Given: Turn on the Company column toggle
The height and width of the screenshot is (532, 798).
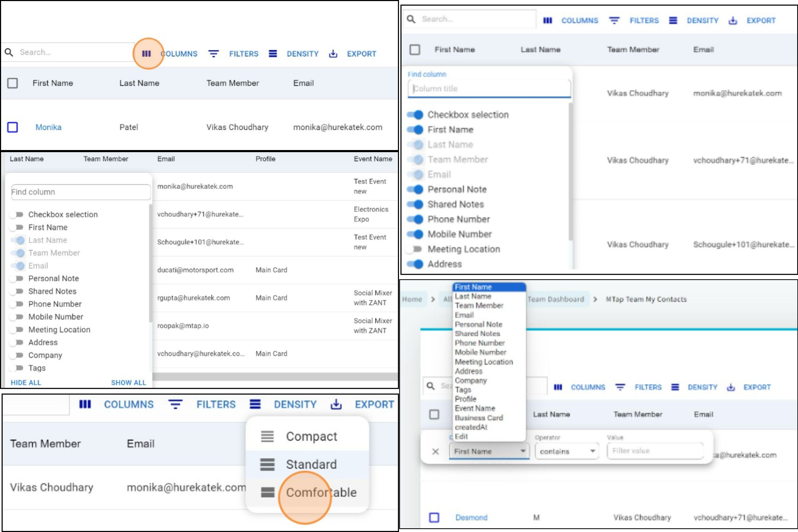Looking at the screenshot, I should (x=16, y=355).
